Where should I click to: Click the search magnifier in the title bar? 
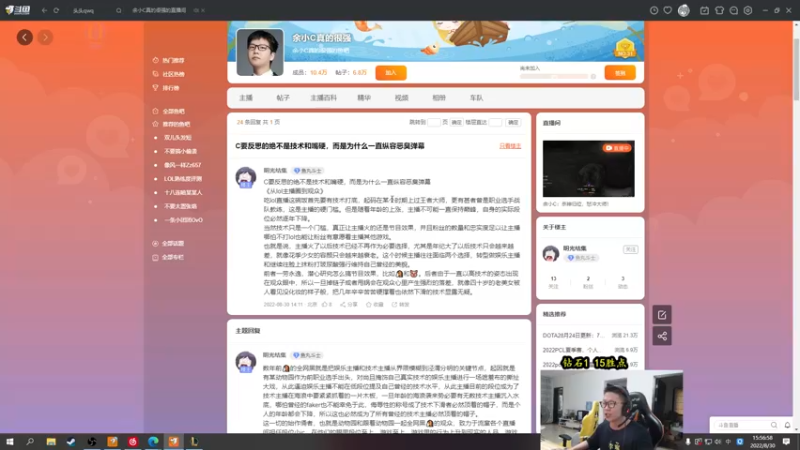point(118,10)
